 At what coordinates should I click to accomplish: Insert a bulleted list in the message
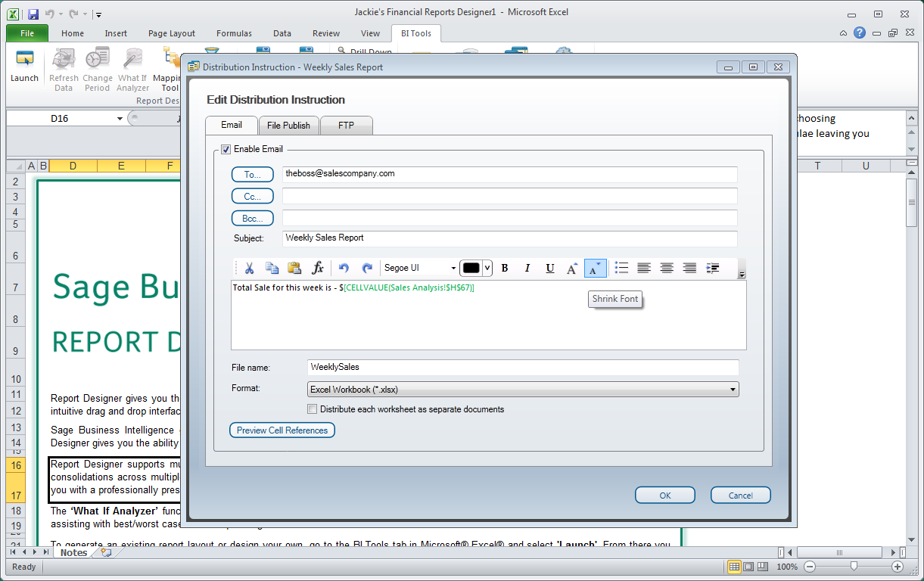[621, 269]
